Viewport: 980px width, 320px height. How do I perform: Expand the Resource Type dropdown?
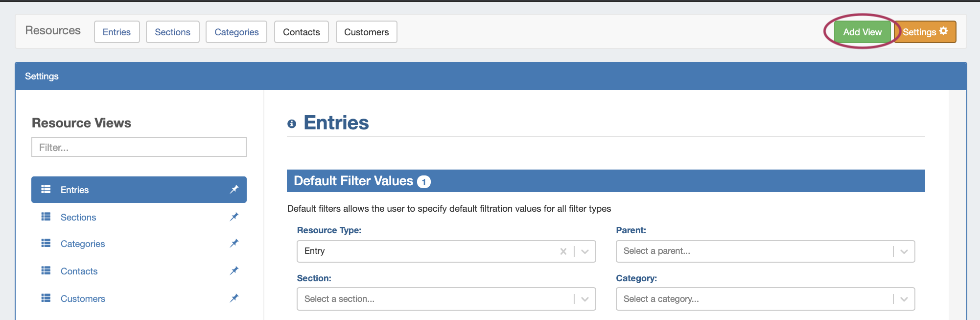[585, 251]
